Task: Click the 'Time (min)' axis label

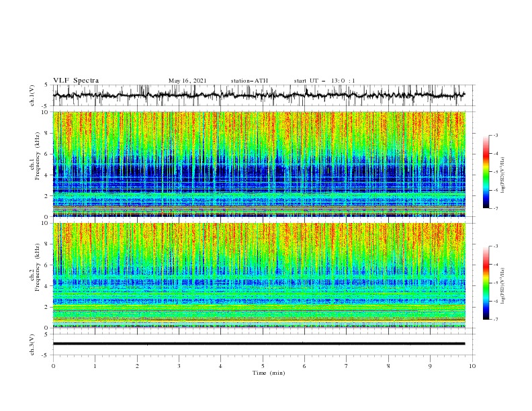Action: pos(269,373)
